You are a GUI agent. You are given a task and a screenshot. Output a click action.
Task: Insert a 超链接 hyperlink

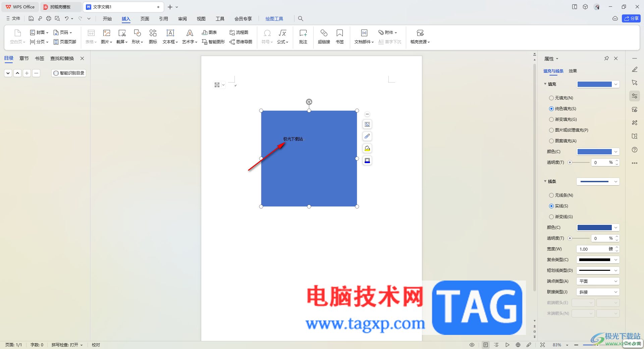click(324, 37)
